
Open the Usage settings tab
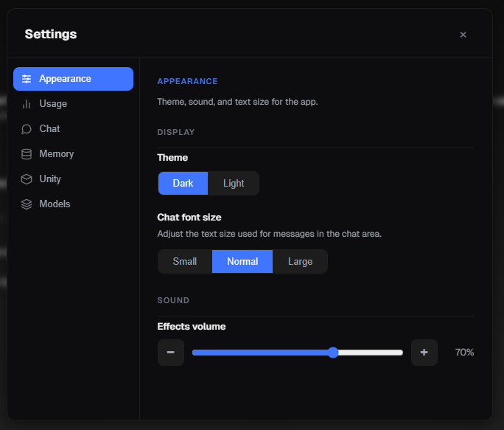click(x=73, y=104)
